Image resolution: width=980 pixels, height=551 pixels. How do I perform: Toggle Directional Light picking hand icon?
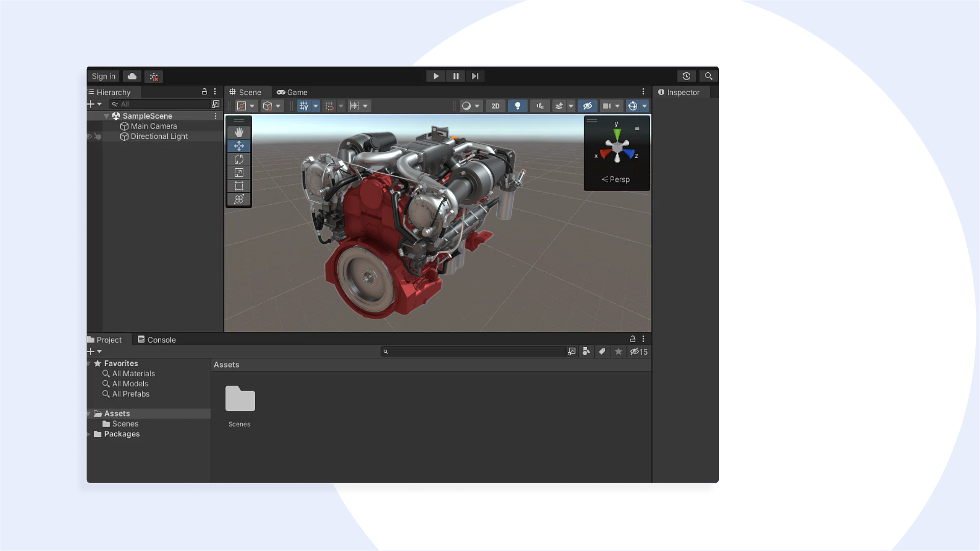(98, 137)
